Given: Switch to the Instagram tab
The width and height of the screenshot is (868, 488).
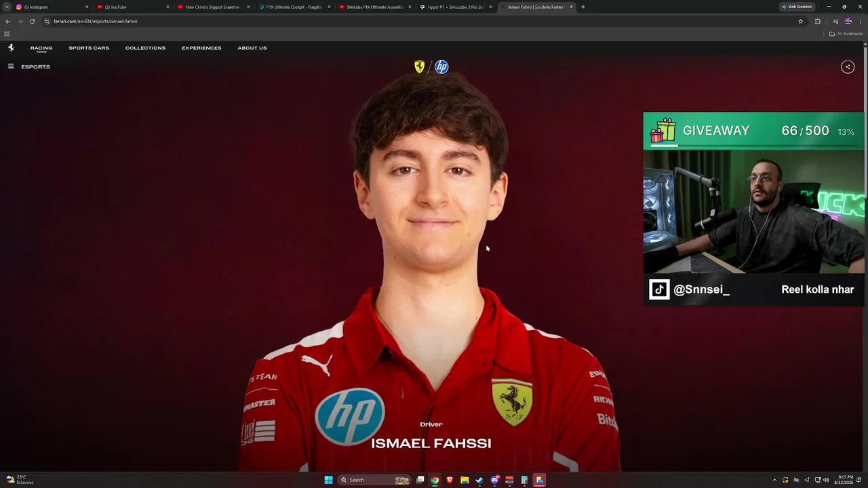Looking at the screenshot, I should [x=52, y=7].
